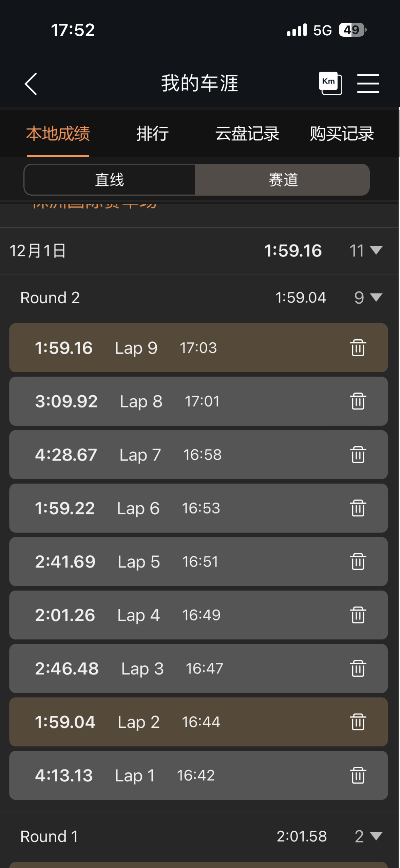Tap the Km unit switch icon

[330, 83]
